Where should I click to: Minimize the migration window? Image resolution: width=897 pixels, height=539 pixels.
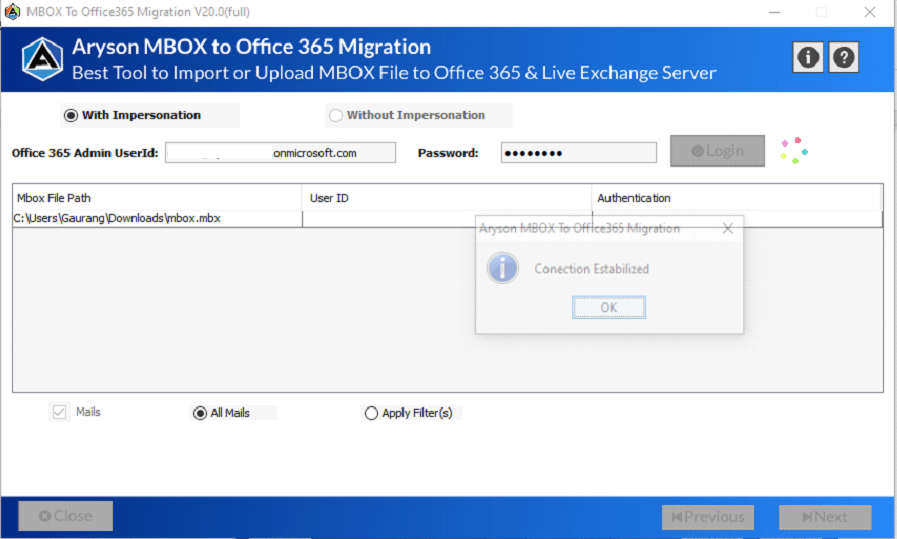(775, 12)
